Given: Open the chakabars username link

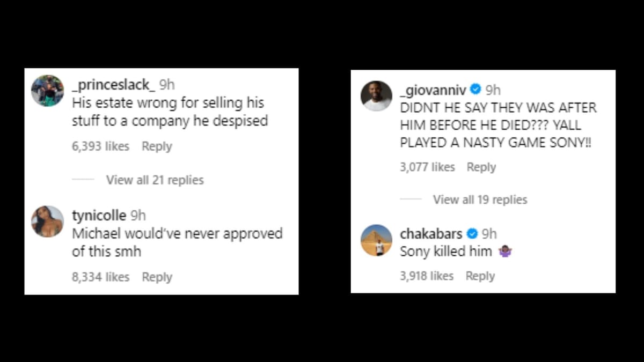Looking at the screenshot, I should pyautogui.click(x=431, y=234).
